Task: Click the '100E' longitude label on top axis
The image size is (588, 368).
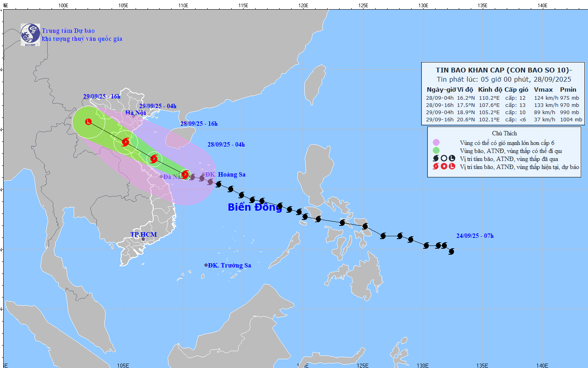Action: click(63, 5)
